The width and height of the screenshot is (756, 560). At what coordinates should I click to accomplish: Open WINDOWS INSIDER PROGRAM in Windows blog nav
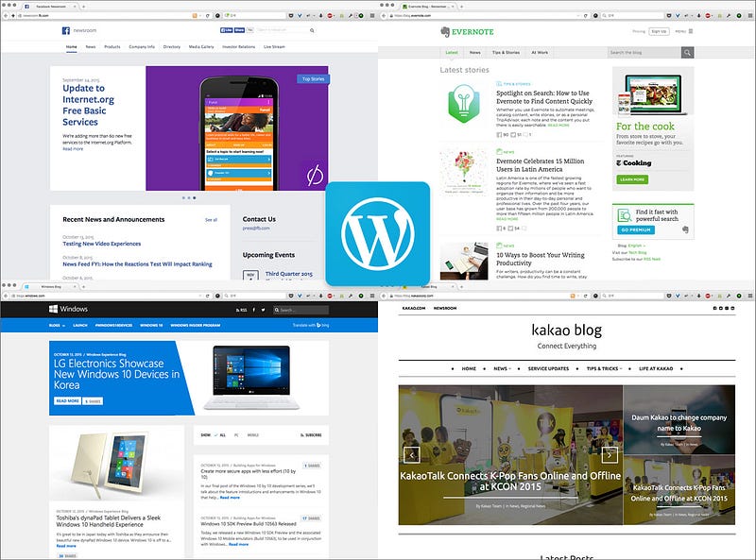196,325
